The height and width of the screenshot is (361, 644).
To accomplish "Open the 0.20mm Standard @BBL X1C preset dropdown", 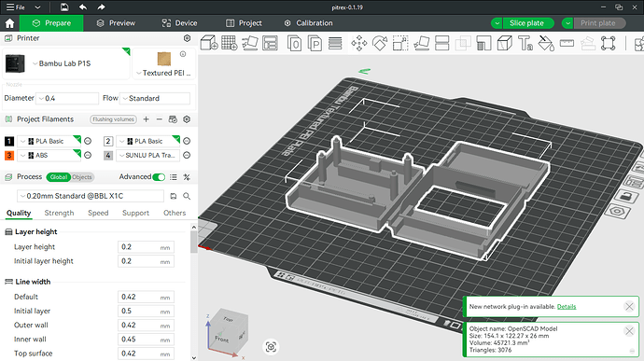I will (91, 196).
